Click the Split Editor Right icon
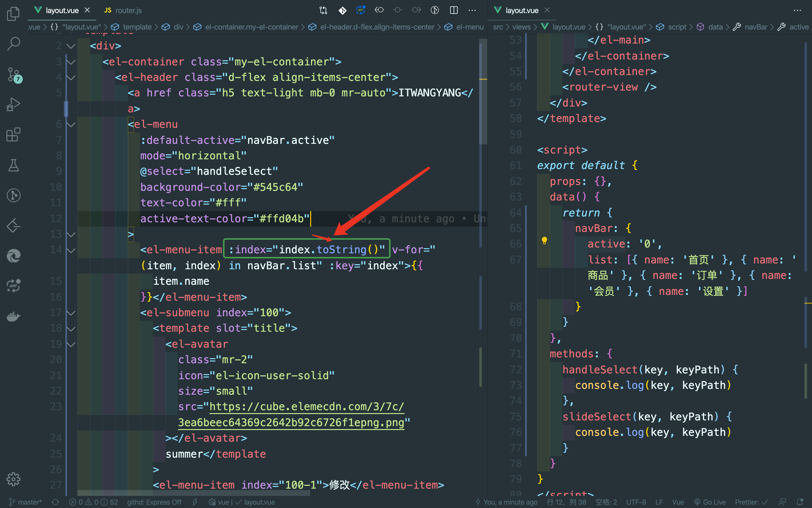Viewport: 812px width, 508px height. [453, 10]
